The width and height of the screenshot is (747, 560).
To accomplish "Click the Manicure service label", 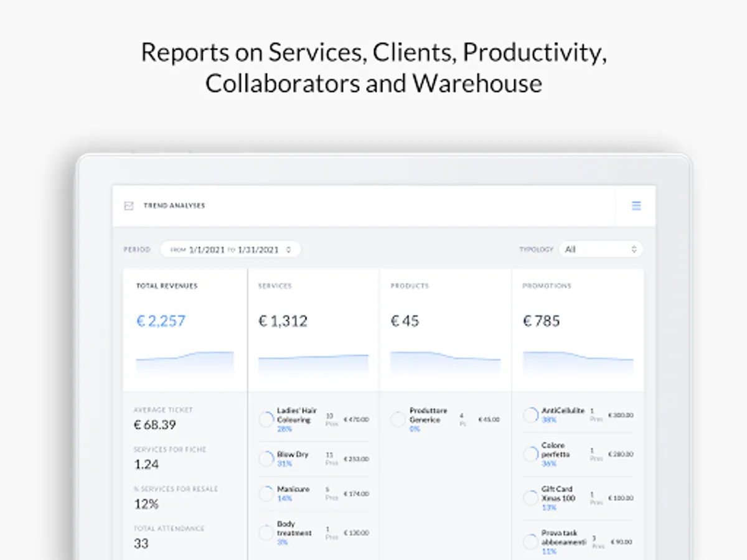I will click(x=293, y=490).
